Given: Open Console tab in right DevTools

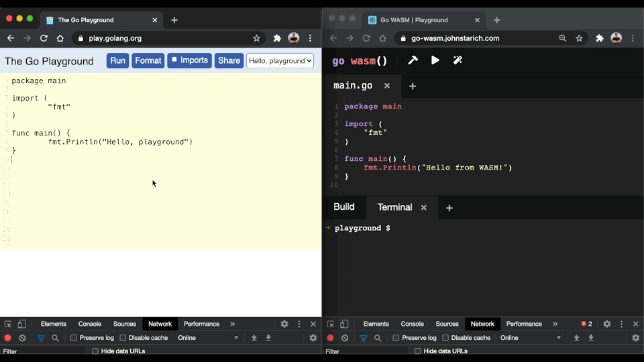Looking at the screenshot, I should coord(412,324).
